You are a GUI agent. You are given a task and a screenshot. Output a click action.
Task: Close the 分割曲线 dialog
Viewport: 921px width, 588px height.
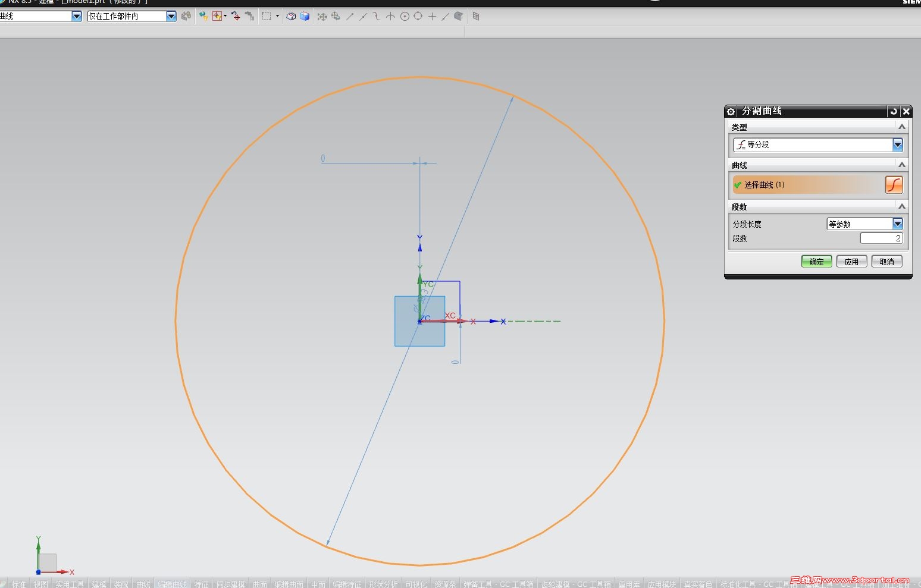pyautogui.click(x=906, y=111)
